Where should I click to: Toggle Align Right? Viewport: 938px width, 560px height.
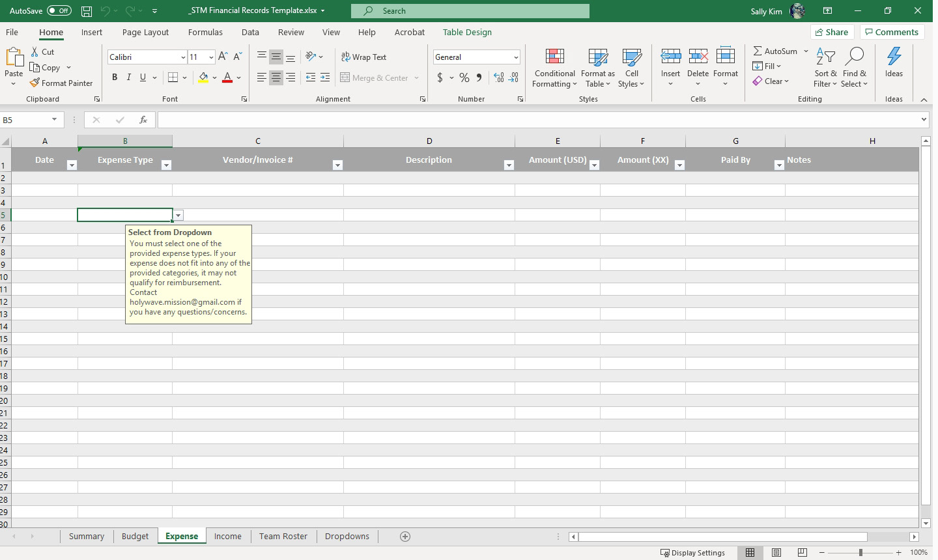click(291, 77)
